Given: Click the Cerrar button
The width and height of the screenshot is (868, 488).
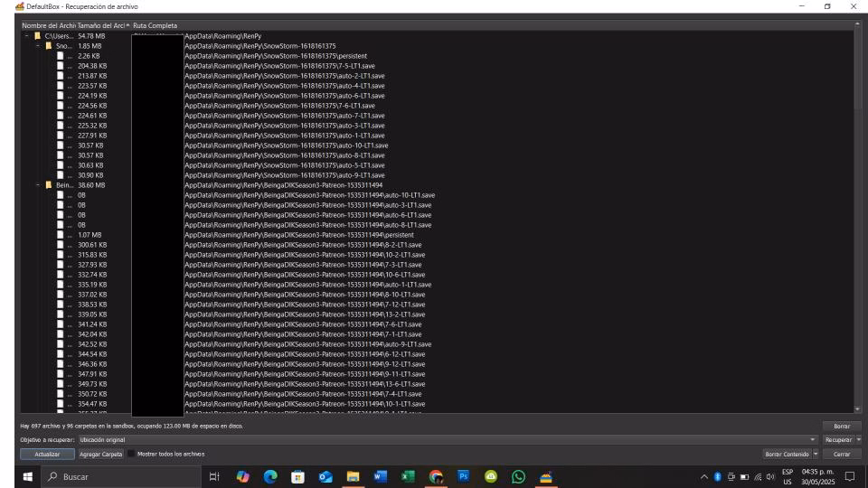Looking at the screenshot, I should point(842,455).
